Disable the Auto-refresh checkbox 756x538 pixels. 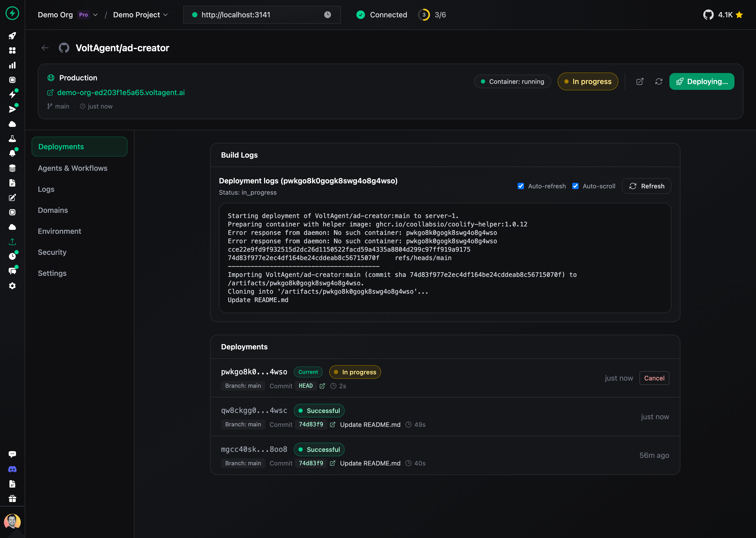(x=521, y=186)
